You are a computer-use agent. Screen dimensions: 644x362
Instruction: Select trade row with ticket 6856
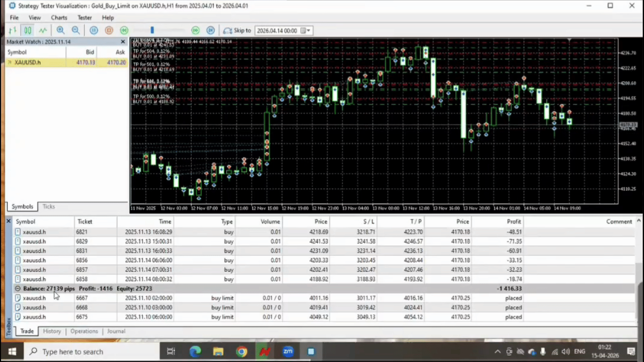[x=324, y=260]
